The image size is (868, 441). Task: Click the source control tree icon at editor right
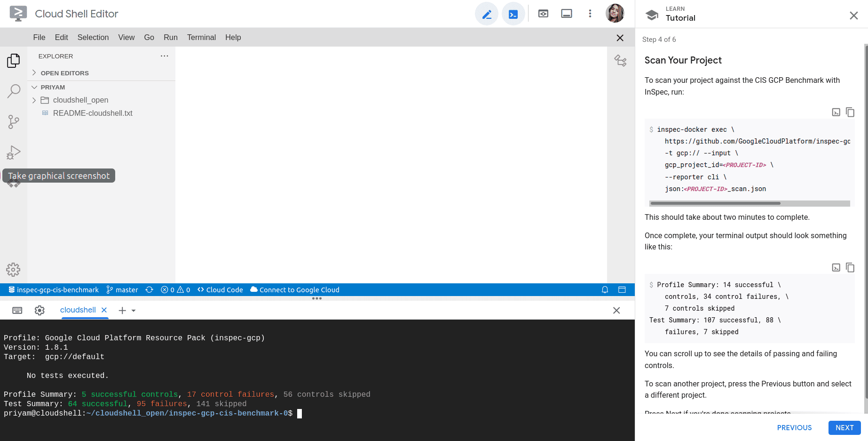coord(621,60)
